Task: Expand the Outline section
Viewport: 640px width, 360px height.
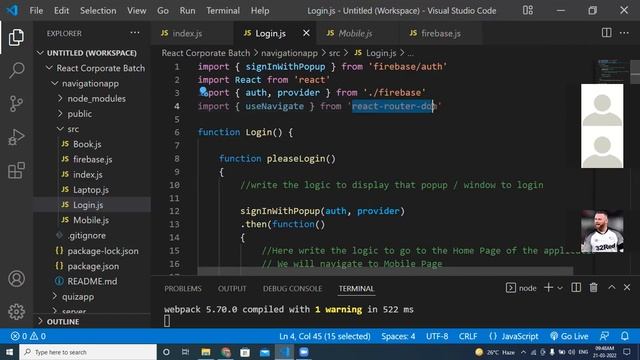Action: tap(92, 322)
